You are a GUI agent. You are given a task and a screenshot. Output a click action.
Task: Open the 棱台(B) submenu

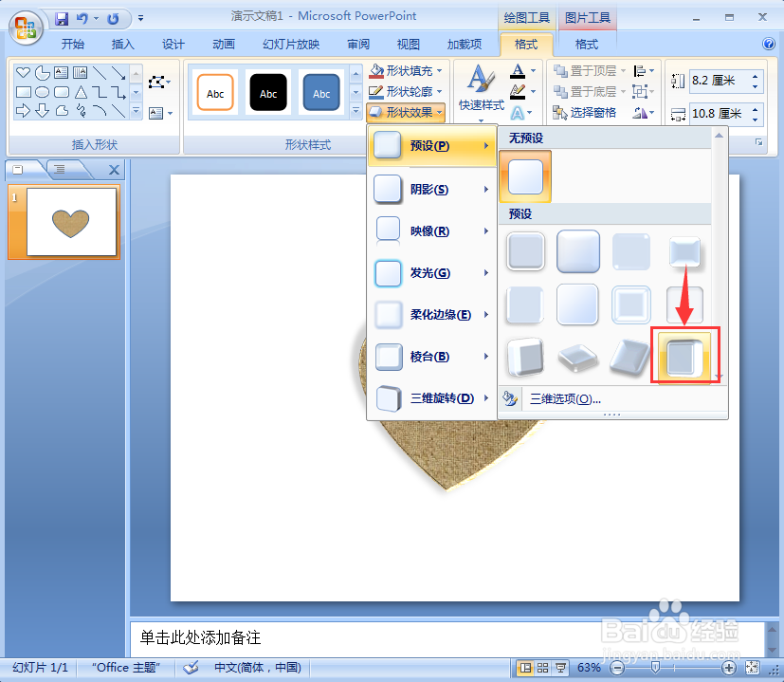pos(432,357)
